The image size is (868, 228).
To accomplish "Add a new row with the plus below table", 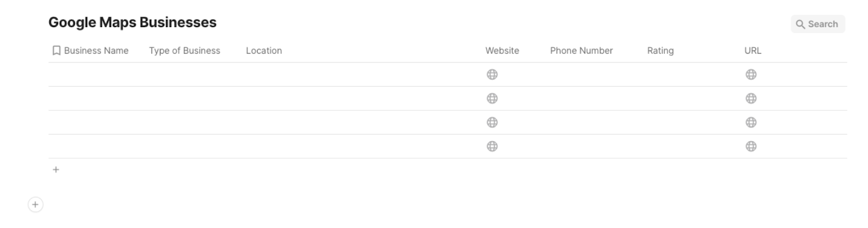I will pos(56,169).
